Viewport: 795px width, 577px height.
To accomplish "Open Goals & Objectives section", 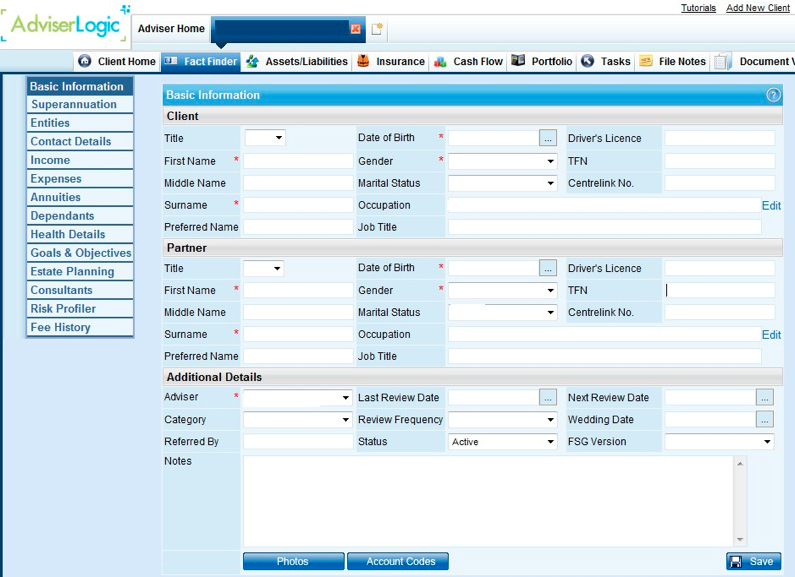I will pyautogui.click(x=80, y=253).
